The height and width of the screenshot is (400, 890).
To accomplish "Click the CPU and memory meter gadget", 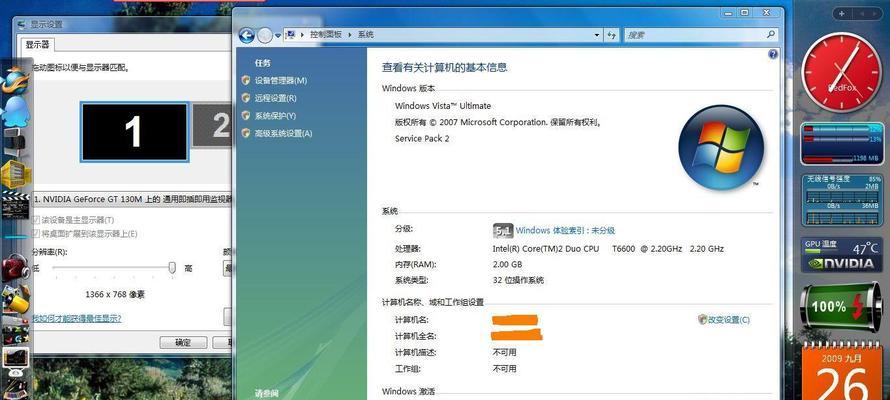I will tap(841, 144).
